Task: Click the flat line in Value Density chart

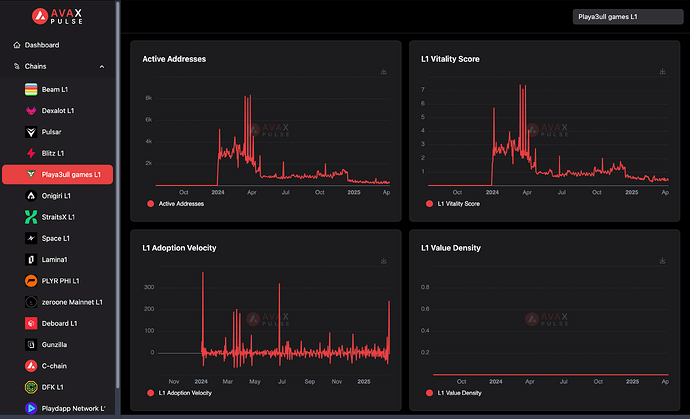Action: pyautogui.click(x=551, y=375)
